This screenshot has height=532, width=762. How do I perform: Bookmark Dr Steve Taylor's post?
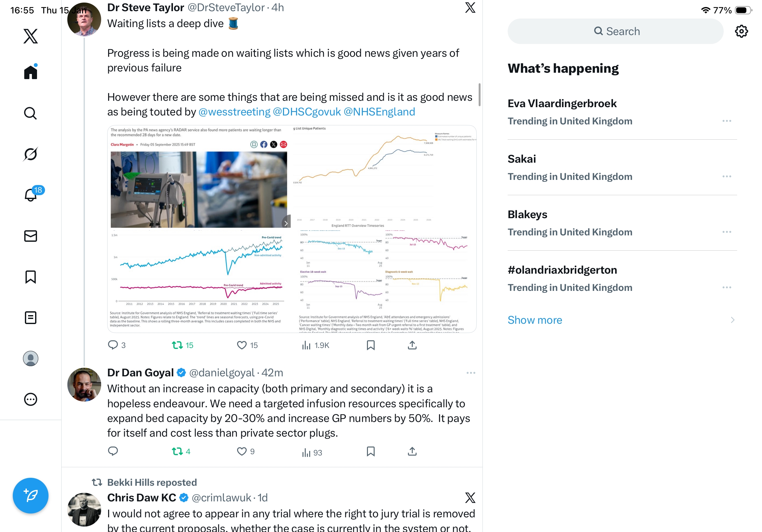371,345
